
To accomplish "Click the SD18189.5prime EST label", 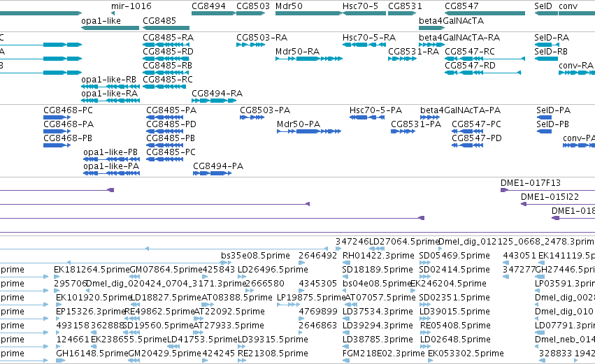I will [378, 270].
